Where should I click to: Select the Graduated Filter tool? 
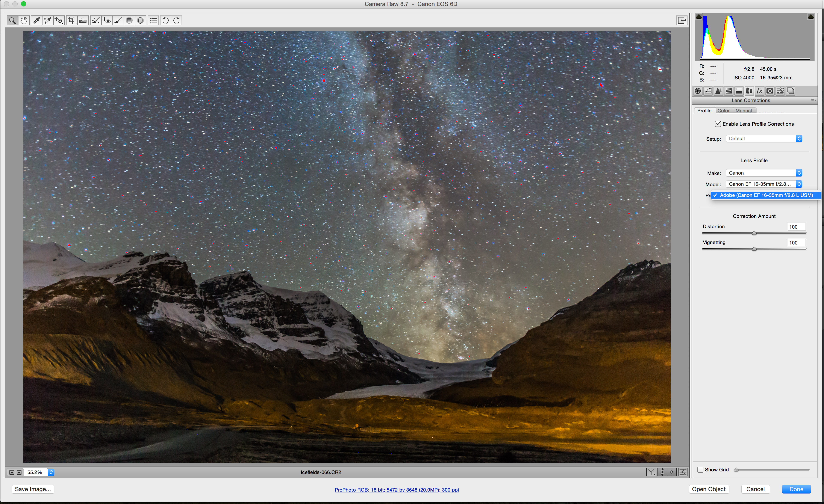(129, 20)
